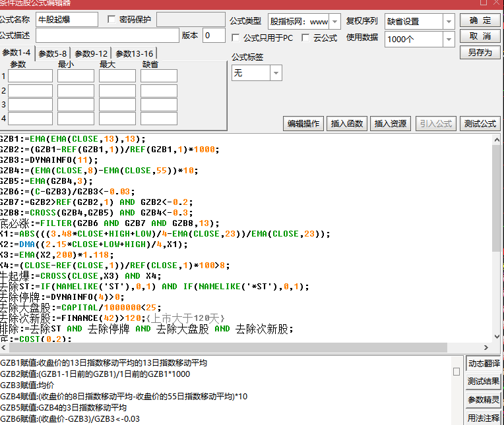Tick the 公式只用于PC checkbox
This screenshot has width=504, height=425.
pos(236,38)
